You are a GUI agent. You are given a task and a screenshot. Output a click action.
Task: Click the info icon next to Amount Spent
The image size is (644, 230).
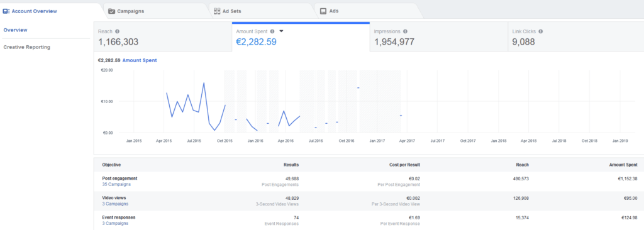coord(272,31)
